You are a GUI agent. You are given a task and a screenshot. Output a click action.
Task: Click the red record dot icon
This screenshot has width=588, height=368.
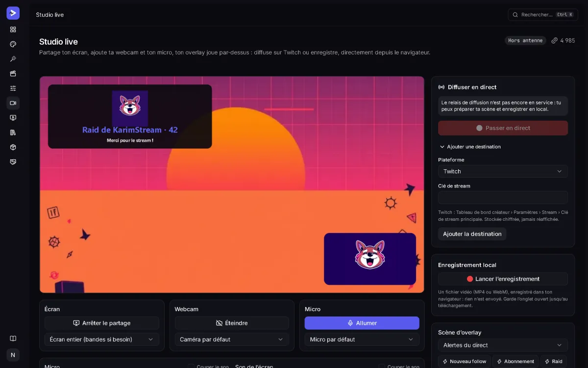point(470,279)
